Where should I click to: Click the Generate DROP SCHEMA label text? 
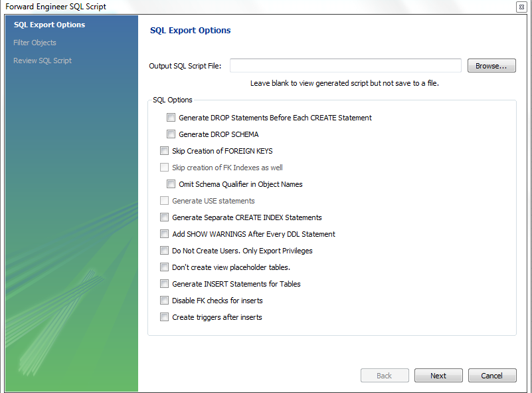(x=219, y=134)
